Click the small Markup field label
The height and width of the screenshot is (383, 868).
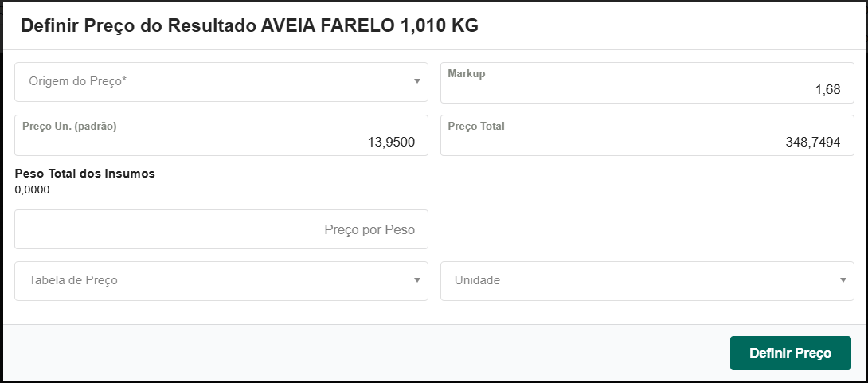(467, 73)
